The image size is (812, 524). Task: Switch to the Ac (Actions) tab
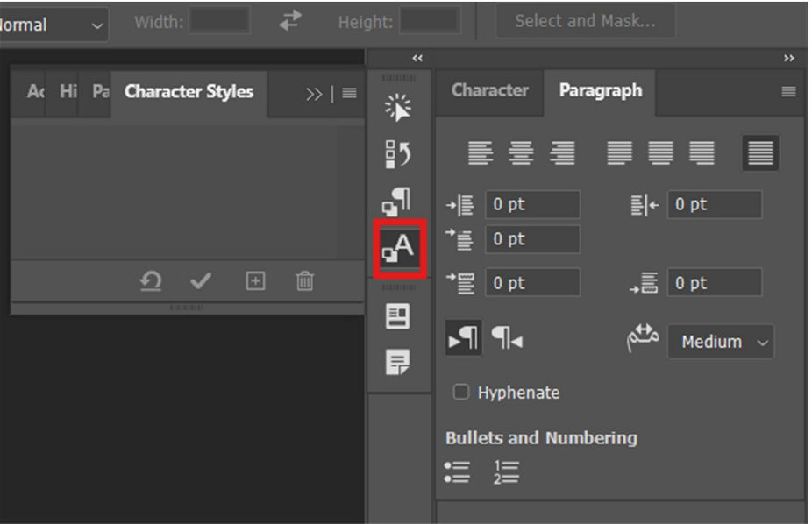[x=34, y=91]
